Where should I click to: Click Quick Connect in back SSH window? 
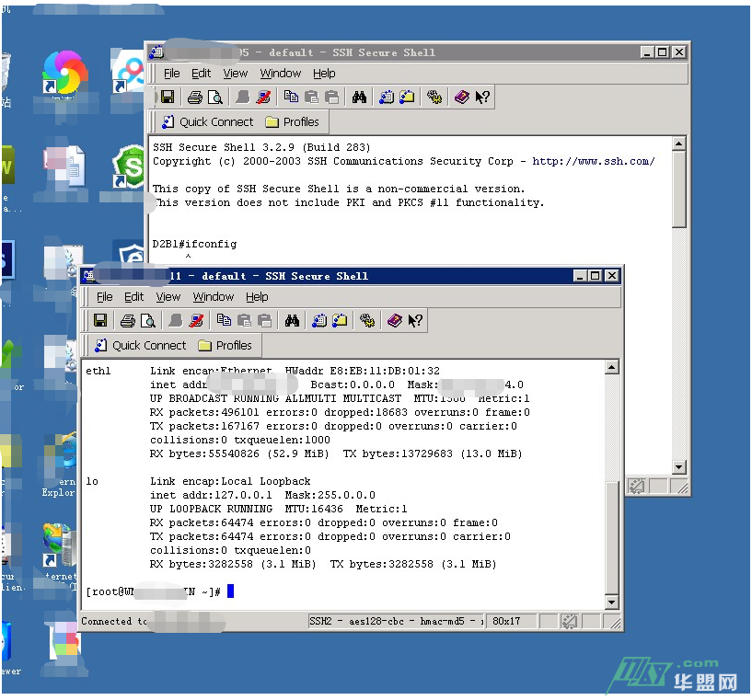[x=206, y=121]
